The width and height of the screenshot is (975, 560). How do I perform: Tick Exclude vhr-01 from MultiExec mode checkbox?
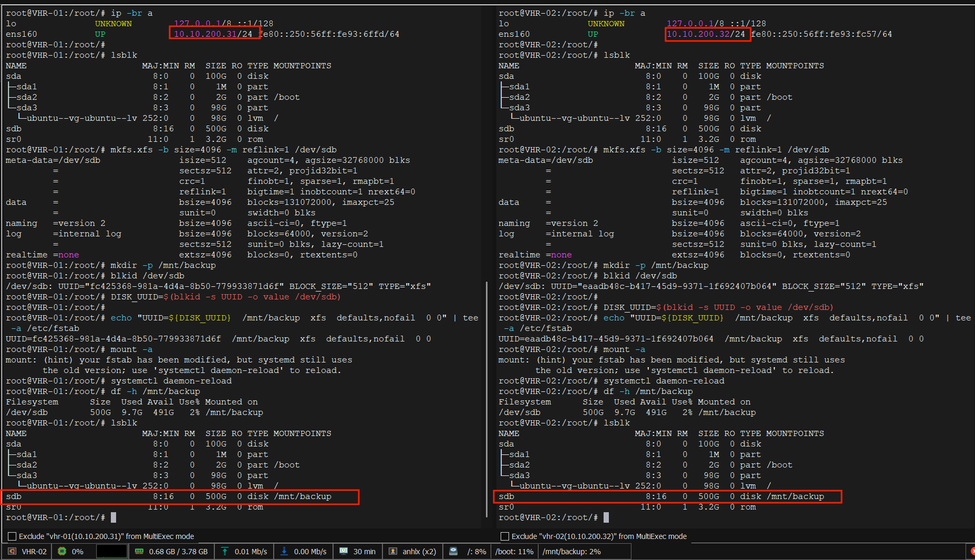[x=12, y=536]
